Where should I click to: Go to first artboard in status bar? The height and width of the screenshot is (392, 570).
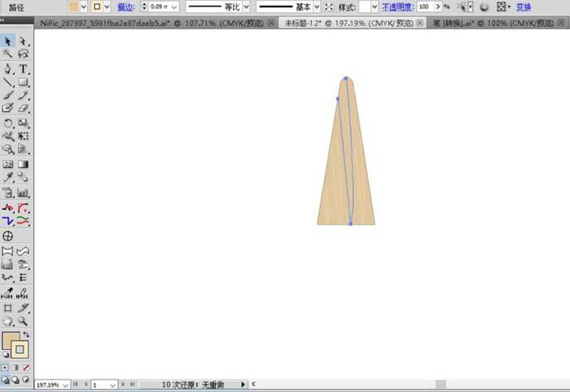(75, 385)
